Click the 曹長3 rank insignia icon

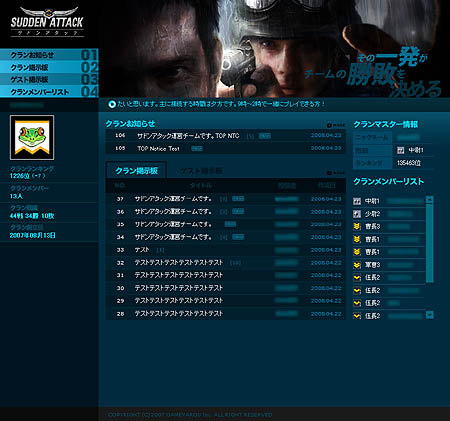point(357,227)
